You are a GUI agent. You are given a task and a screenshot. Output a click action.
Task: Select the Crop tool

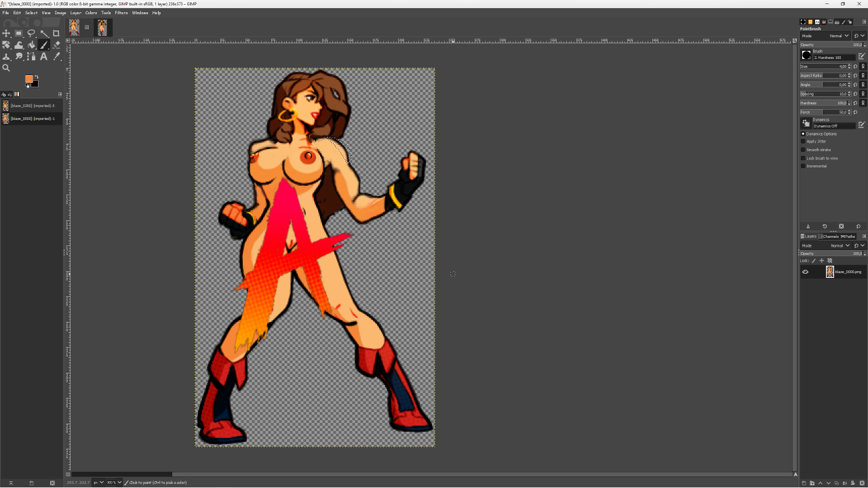(x=56, y=33)
